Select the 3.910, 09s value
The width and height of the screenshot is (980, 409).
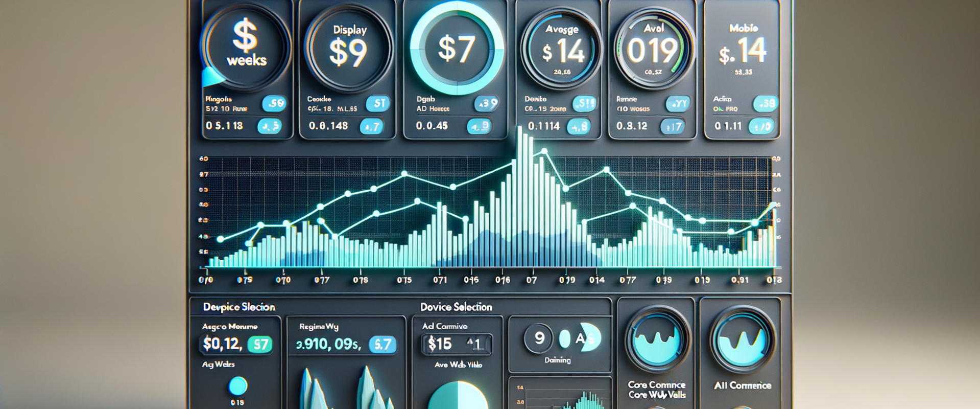pyautogui.click(x=328, y=345)
